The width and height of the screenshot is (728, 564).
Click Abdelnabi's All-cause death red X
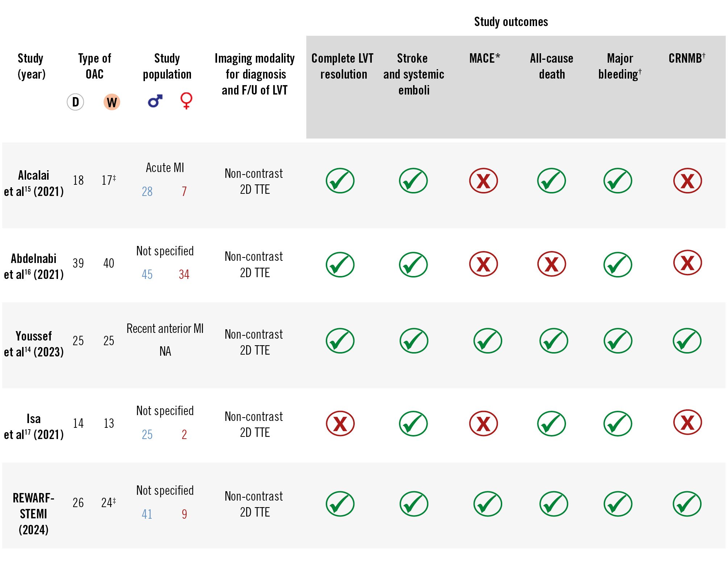click(551, 264)
